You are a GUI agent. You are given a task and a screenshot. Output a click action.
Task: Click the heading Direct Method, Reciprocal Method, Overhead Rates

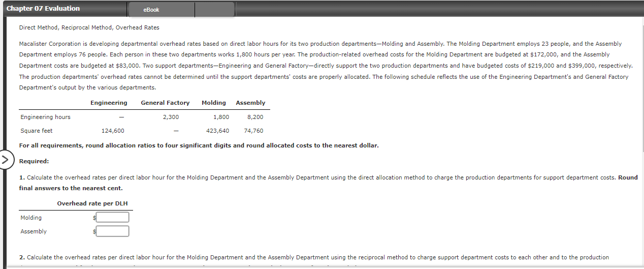click(89, 27)
